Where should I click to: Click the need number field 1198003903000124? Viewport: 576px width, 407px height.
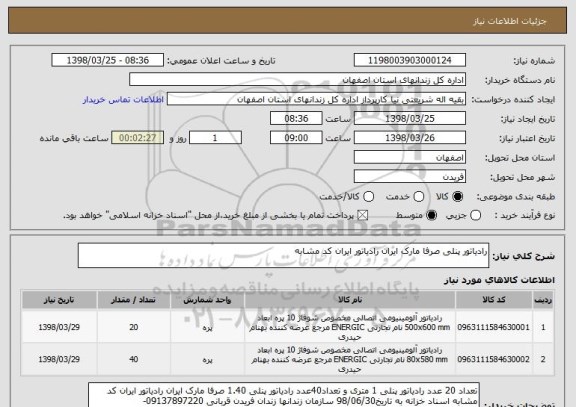tap(410, 60)
